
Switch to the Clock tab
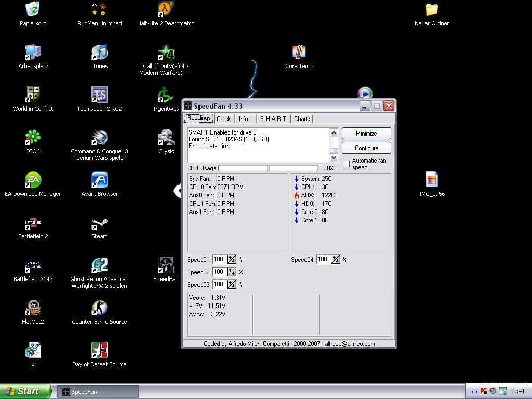(x=223, y=119)
